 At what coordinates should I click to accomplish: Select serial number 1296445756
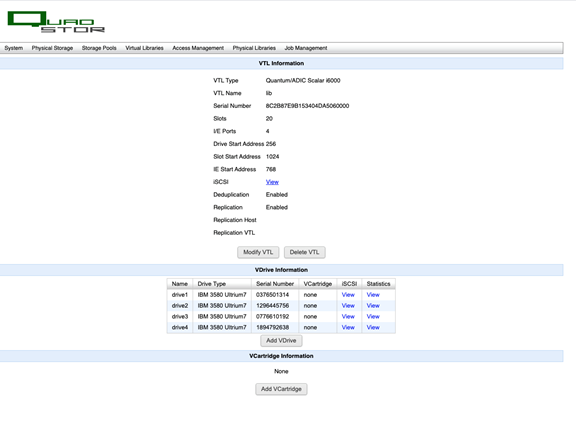[x=273, y=306]
